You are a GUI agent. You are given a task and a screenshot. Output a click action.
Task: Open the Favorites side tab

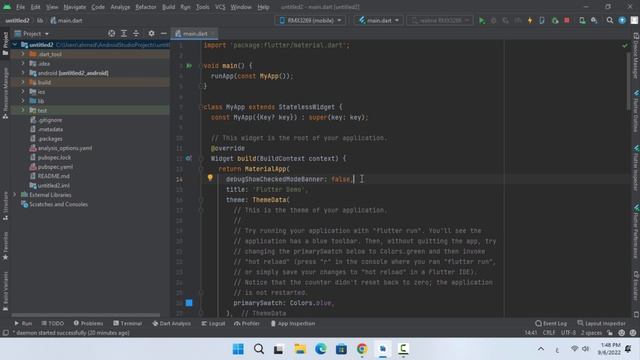(5, 246)
